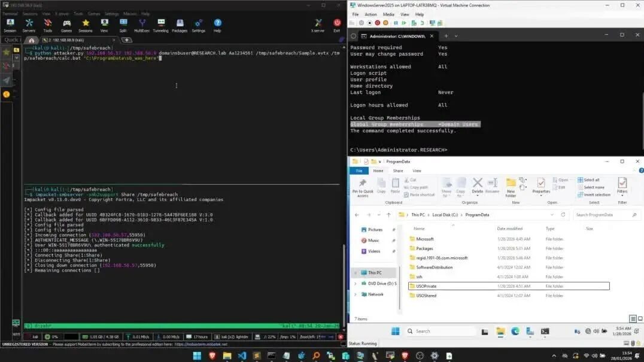Open the File tab in ProgramData Explorer
Screen dimensions: 644x362
click(359, 171)
